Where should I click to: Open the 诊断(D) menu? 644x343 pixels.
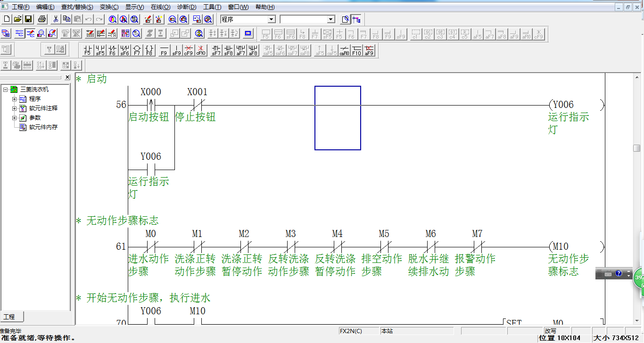coord(187,7)
